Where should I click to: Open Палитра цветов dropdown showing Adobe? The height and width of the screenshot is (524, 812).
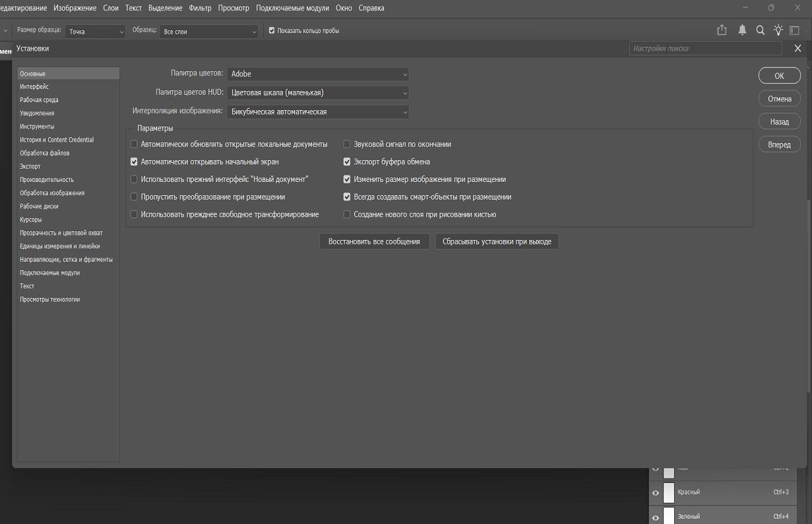(318, 74)
